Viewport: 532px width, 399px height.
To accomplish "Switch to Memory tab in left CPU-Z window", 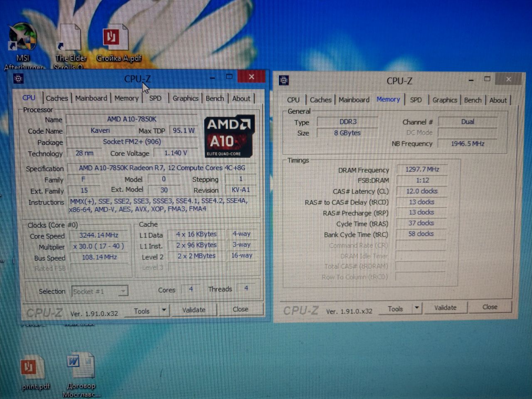I will (x=126, y=98).
